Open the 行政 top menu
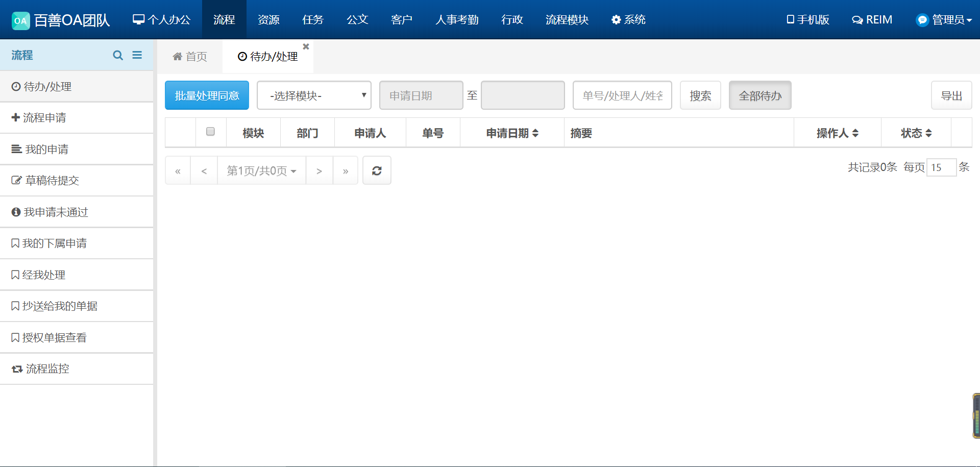The image size is (980, 467). pos(512,20)
